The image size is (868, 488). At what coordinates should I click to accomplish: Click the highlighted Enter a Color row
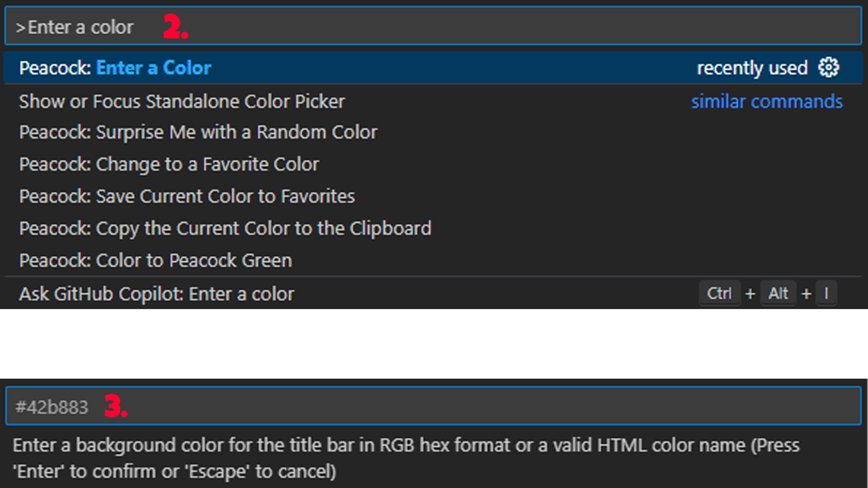(x=407, y=67)
